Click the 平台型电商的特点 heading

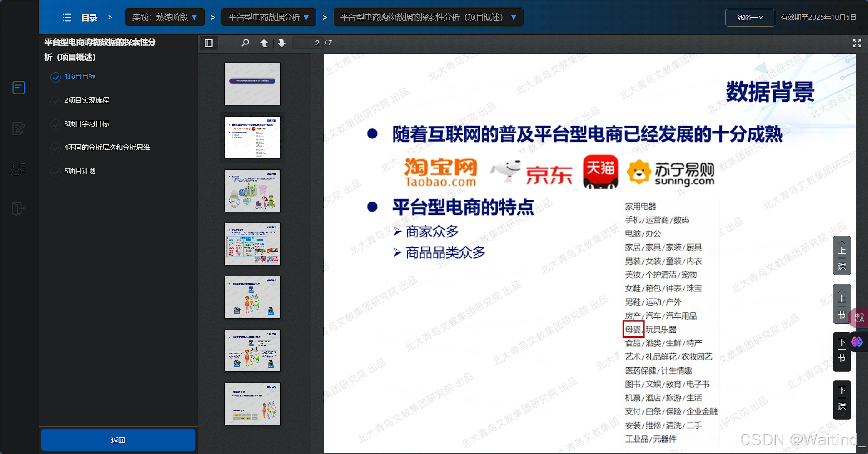[x=463, y=207]
